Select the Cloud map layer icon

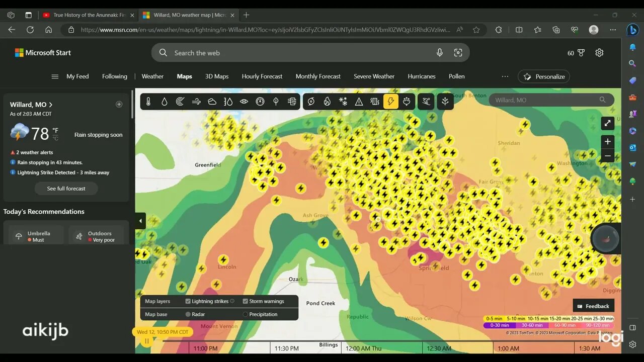pyautogui.click(x=212, y=102)
